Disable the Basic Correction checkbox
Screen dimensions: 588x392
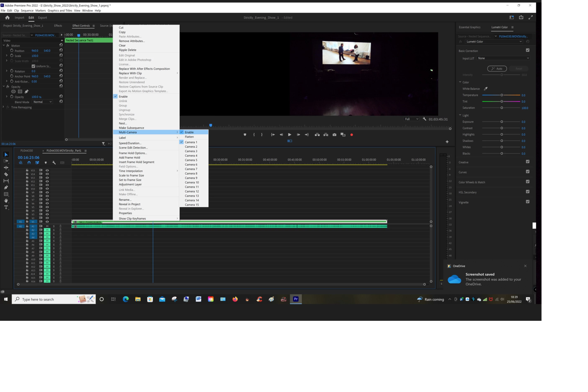527,50
